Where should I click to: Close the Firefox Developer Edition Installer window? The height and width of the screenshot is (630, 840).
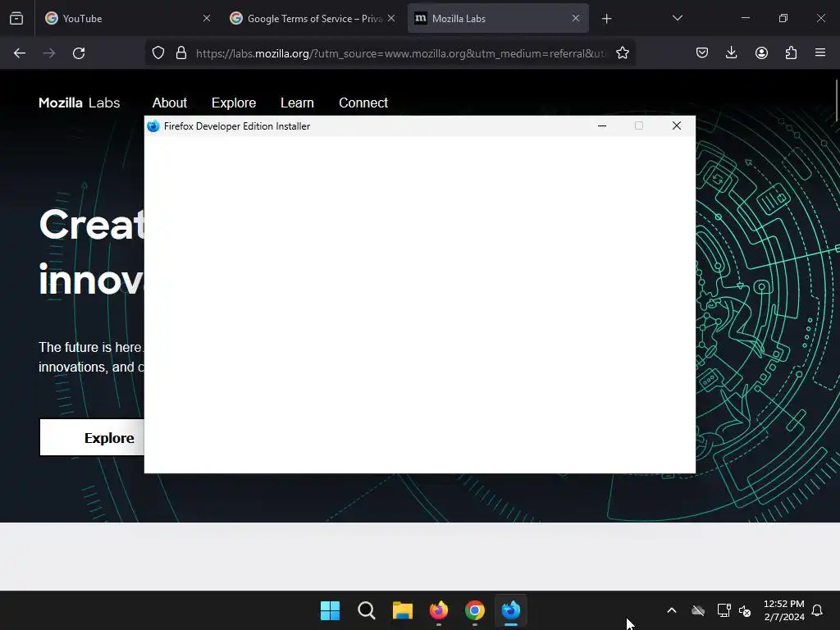[x=677, y=126]
